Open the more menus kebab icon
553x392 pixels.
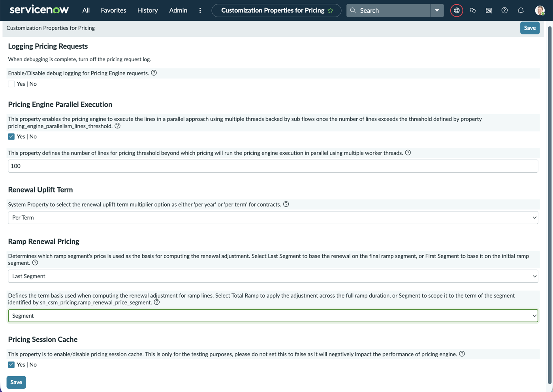[x=200, y=10]
